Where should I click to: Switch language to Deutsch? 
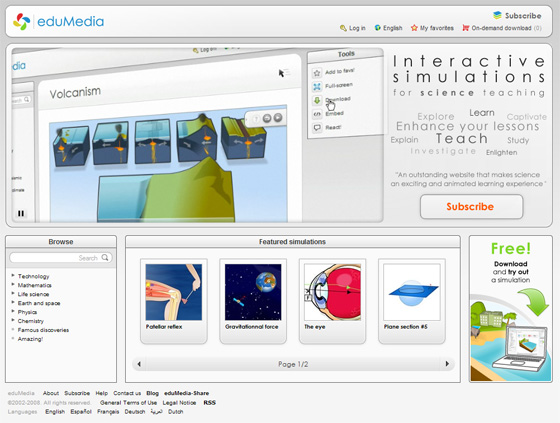[x=135, y=412]
